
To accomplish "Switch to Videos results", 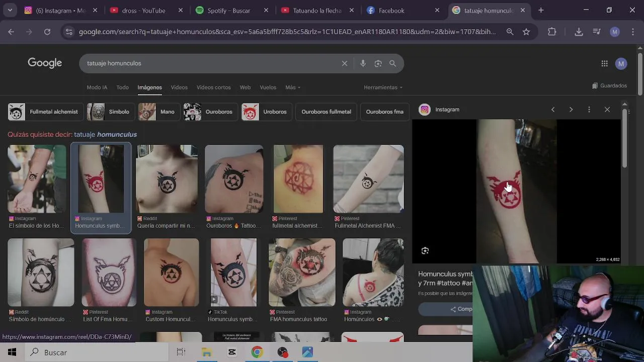I will tap(179, 87).
